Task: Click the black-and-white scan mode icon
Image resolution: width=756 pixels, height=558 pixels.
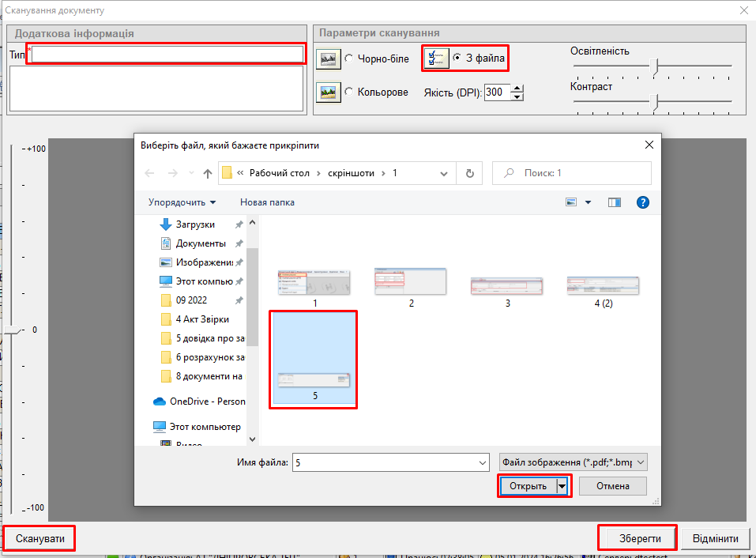Action: pos(328,58)
